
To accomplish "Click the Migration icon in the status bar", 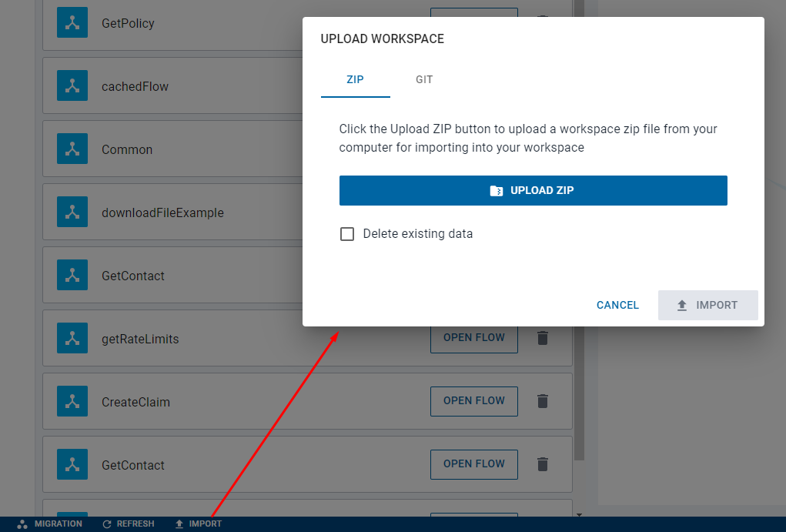I will click(23, 524).
